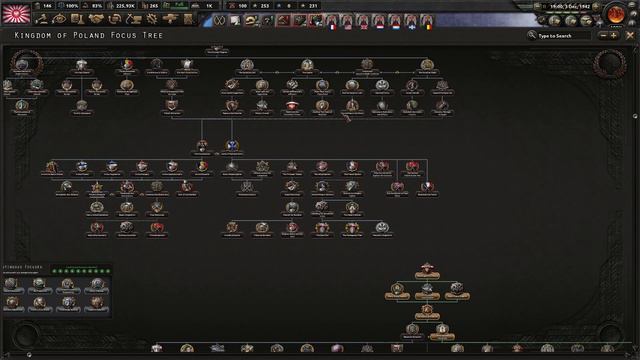Screen dimensions: 640x360
Task: Select the focus with the red helmet icon
Action: pos(292,107)
